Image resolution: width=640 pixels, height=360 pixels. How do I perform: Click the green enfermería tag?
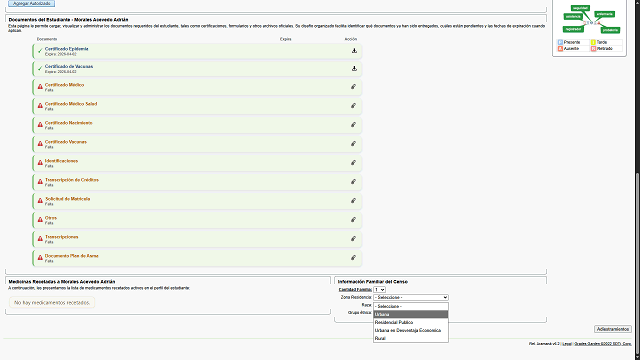pyautogui.click(x=604, y=14)
